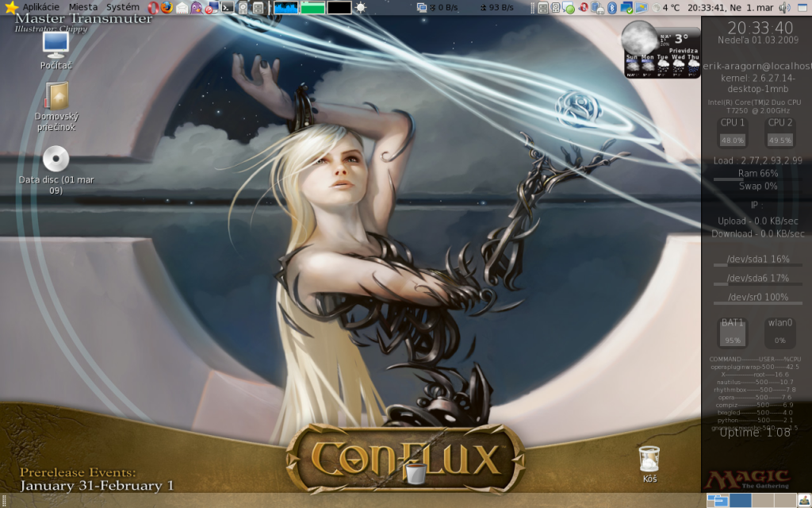Click the Prievidza forecast day strip
The height and width of the screenshot is (508, 812).
[662, 66]
